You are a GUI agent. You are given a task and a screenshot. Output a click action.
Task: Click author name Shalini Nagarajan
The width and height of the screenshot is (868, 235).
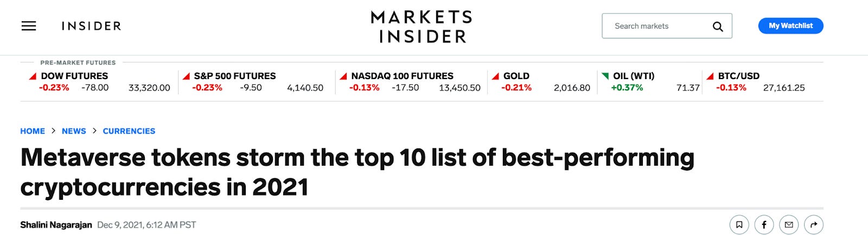point(56,225)
